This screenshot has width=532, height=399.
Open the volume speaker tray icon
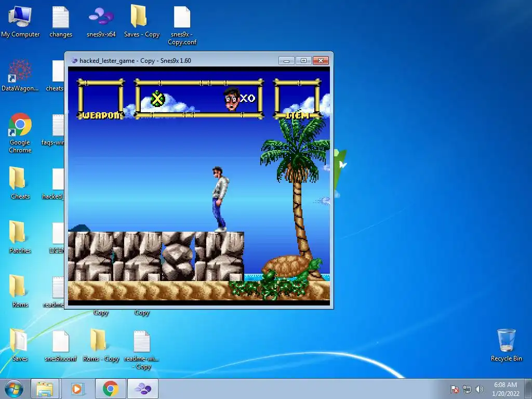480,389
